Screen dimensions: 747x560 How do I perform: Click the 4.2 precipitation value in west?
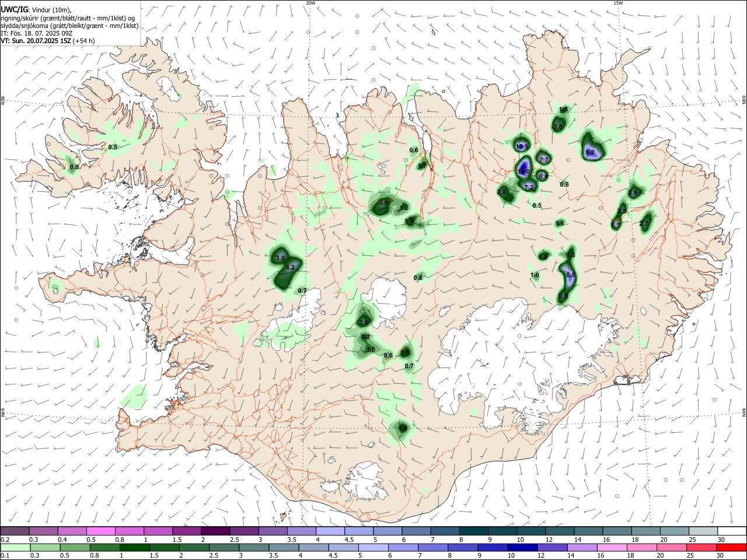click(x=291, y=268)
